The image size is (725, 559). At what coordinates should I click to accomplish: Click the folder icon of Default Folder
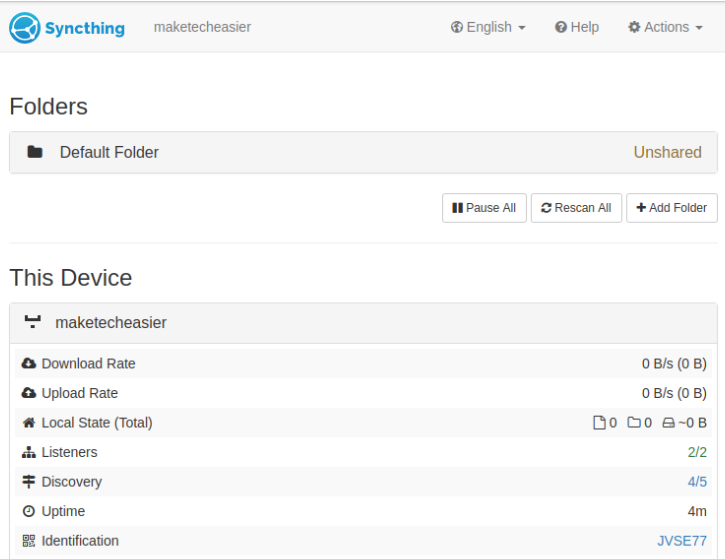(x=35, y=152)
